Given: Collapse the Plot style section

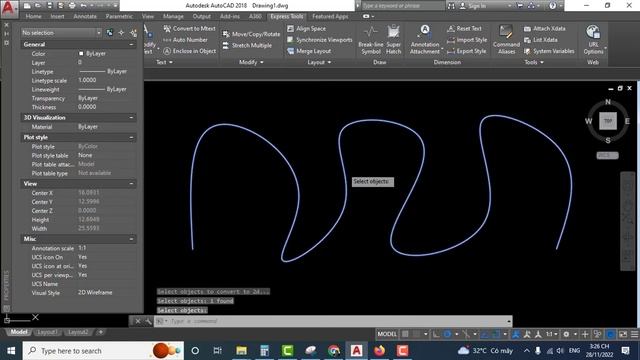Looking at the screenshot, I should click(x=131, y=138).
